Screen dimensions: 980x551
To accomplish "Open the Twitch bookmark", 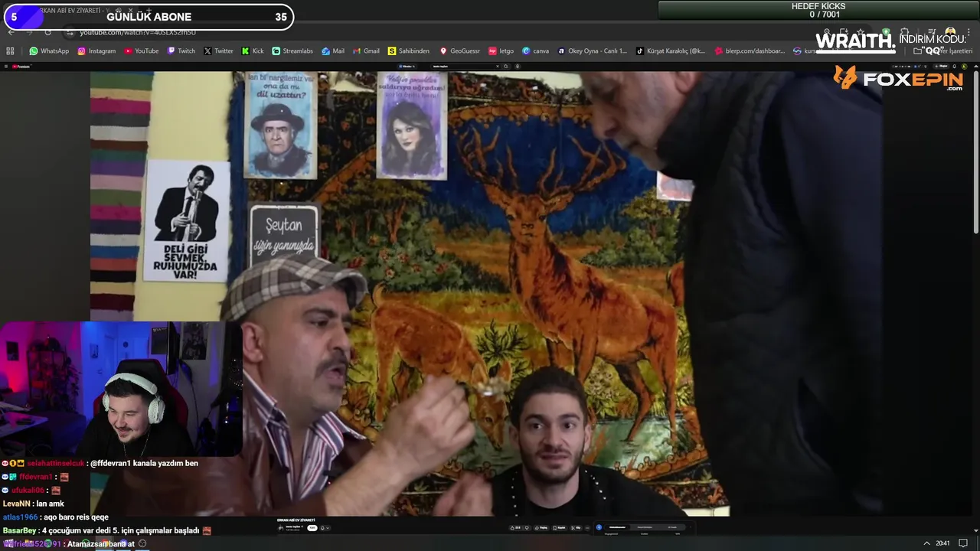I will (x=181, y=51).
